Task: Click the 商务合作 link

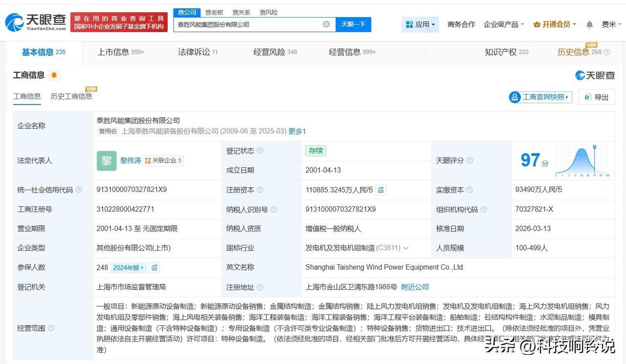Action: tap(461, 24)
